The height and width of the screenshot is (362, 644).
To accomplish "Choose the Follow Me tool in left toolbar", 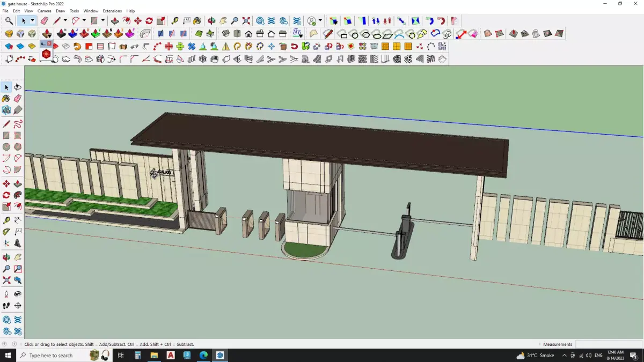I will click(18, 195).
